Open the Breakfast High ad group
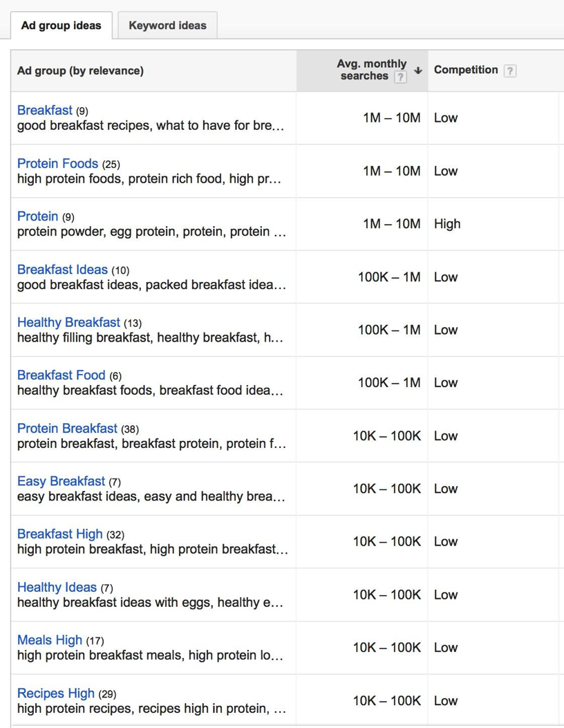564x728 pixels. pyautogui.click(x=59, y=534)
